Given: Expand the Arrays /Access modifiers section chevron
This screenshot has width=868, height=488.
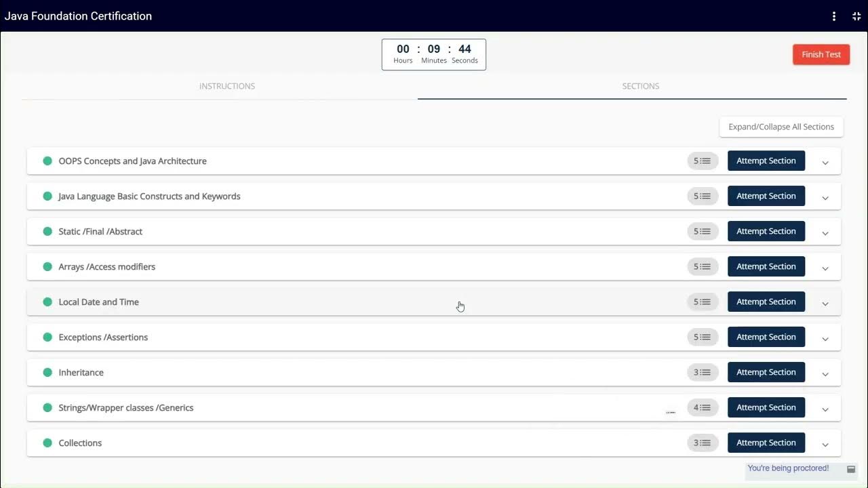Looking at the screenshot, I should click(825, 268).
